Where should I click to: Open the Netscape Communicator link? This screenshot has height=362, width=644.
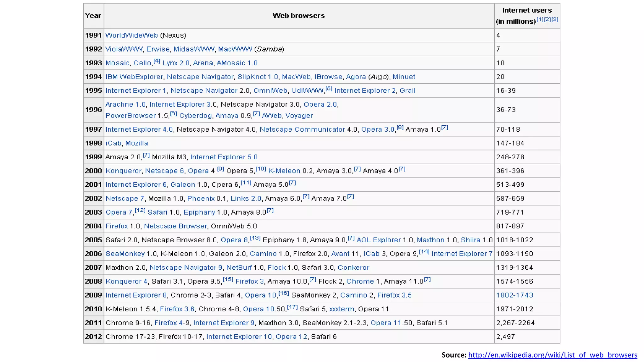[x=302, y=129]
